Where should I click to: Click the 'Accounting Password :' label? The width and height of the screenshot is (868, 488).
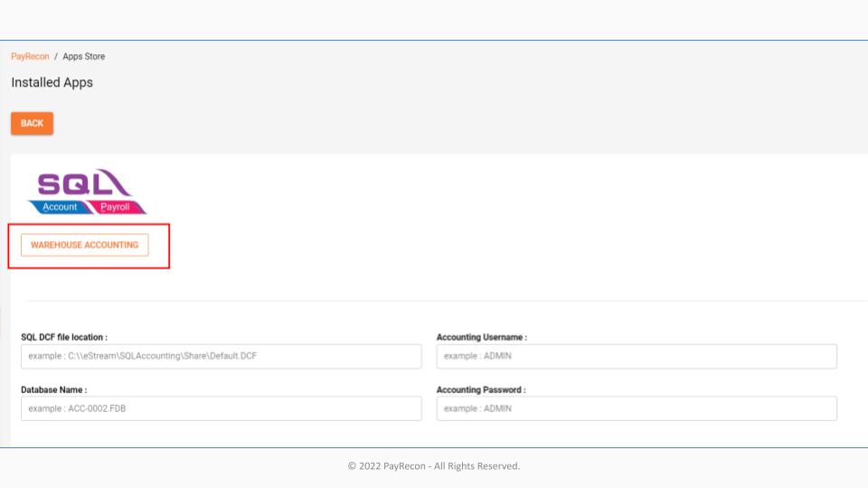pyautogui.click(x=481, y=389)
